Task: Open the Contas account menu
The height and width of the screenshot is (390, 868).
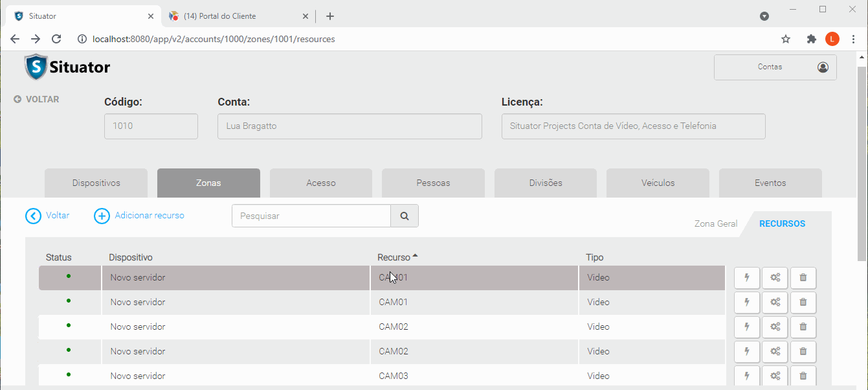Action: [x=775, y=67]
